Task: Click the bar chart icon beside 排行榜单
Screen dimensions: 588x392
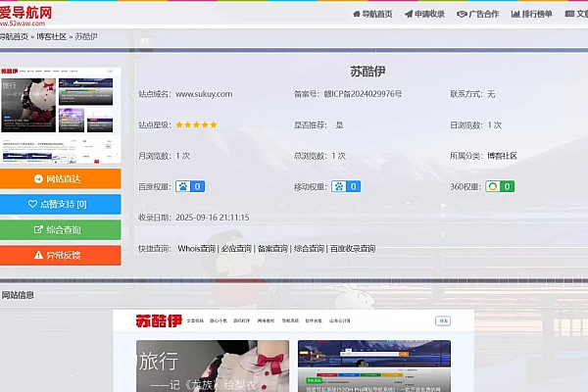Action: [515, 15]
